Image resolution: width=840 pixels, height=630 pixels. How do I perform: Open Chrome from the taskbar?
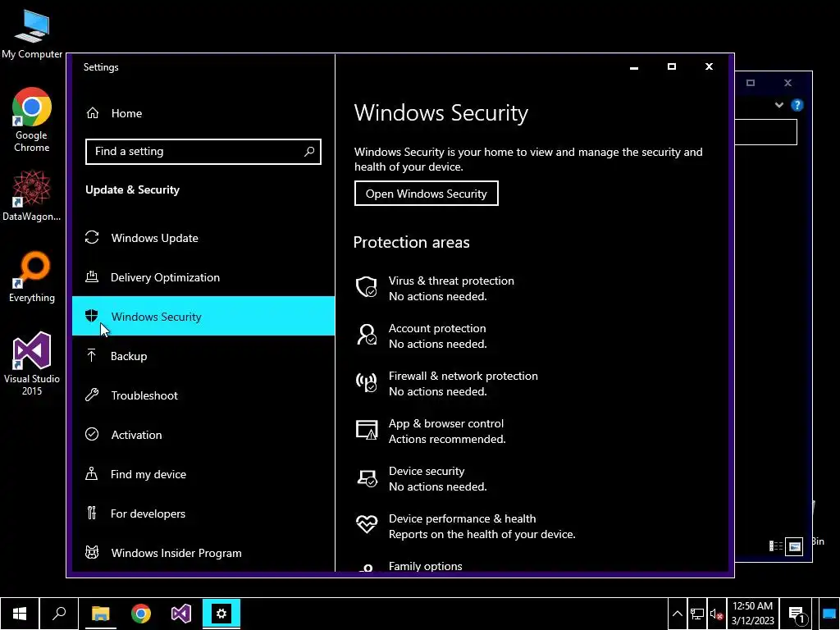point(141,614)
